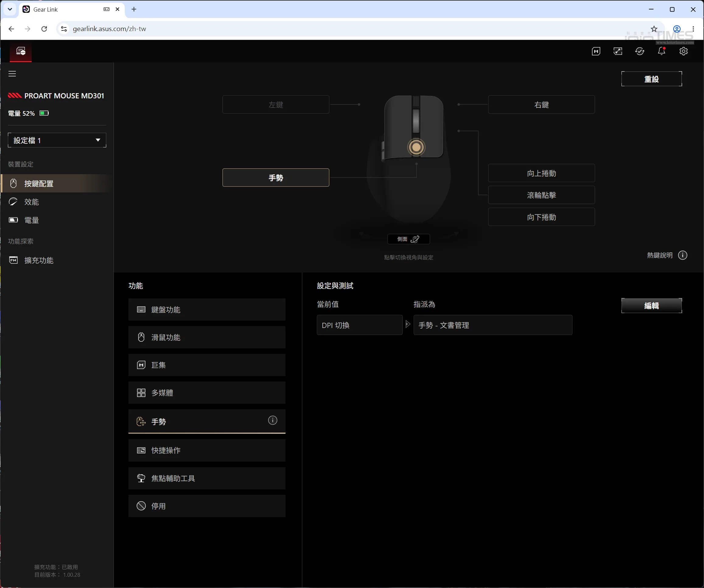
Task: Click the bookmark star icon in address bar
Action: [654, 29]
